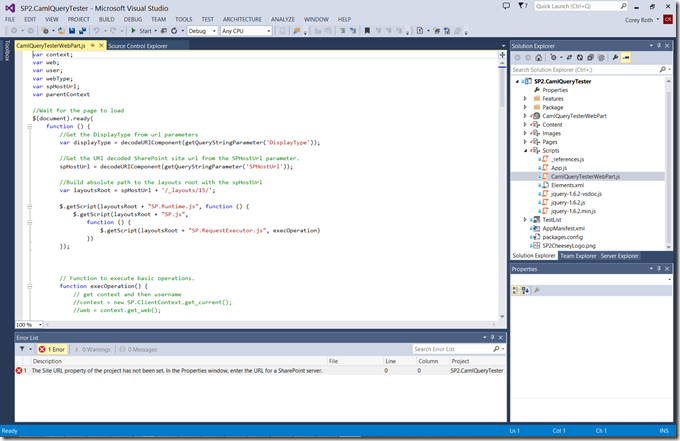Collapse the execOperation function outline
The image size is (680, 441).
[29, 286]
